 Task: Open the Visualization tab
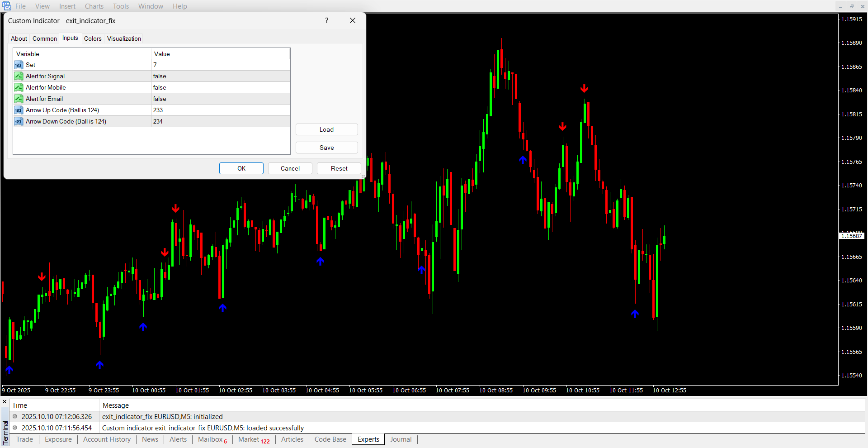[x=124, y=39]
